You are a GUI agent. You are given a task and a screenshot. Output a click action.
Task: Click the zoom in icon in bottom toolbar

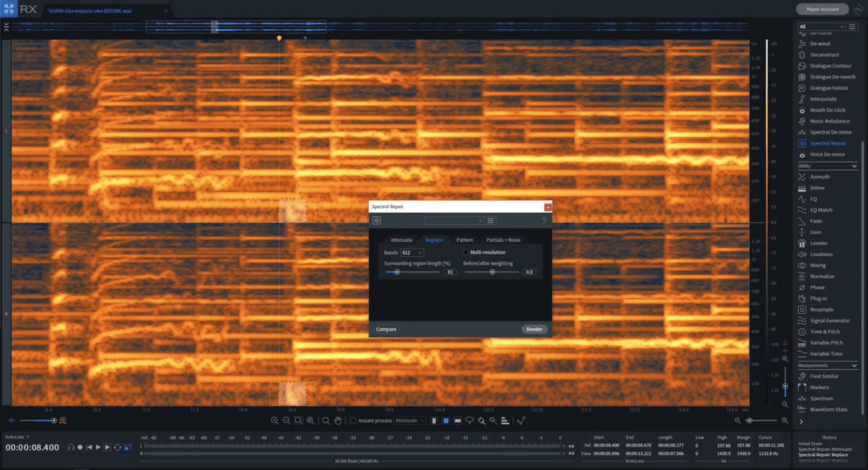[274, 421]
